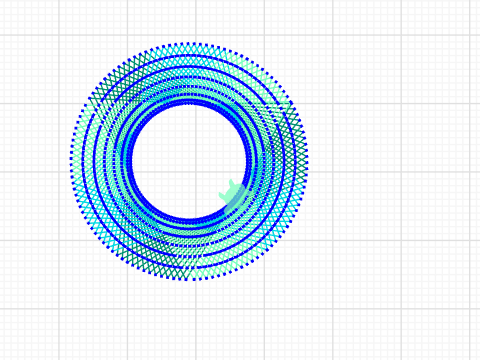Viewport: 480px width, 360px height.
Task: Click the innermost blue ring at its left edge
Action: click(130, 161)
